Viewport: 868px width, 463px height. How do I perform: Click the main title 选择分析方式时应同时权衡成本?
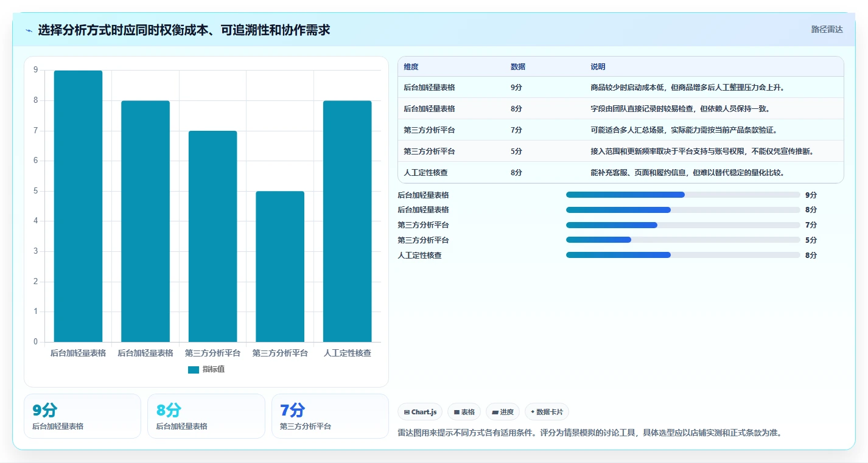click(184, 30)
